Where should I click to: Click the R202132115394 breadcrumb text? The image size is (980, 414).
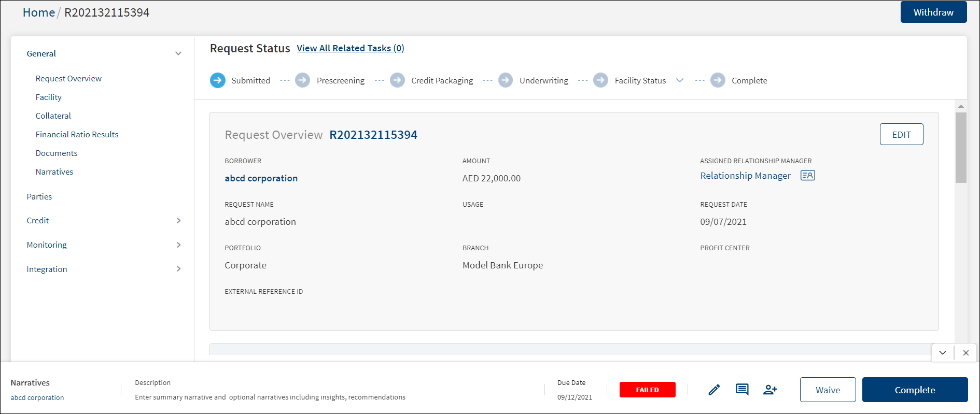pos(107,12)
